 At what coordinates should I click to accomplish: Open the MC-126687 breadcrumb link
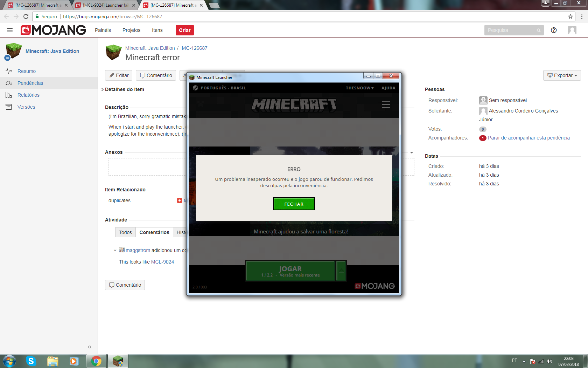194,48
